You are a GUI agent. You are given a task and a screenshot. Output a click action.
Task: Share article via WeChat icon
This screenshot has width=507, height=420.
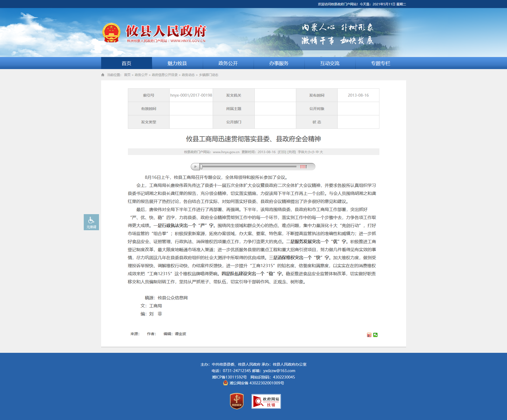(x=375, y=335)
